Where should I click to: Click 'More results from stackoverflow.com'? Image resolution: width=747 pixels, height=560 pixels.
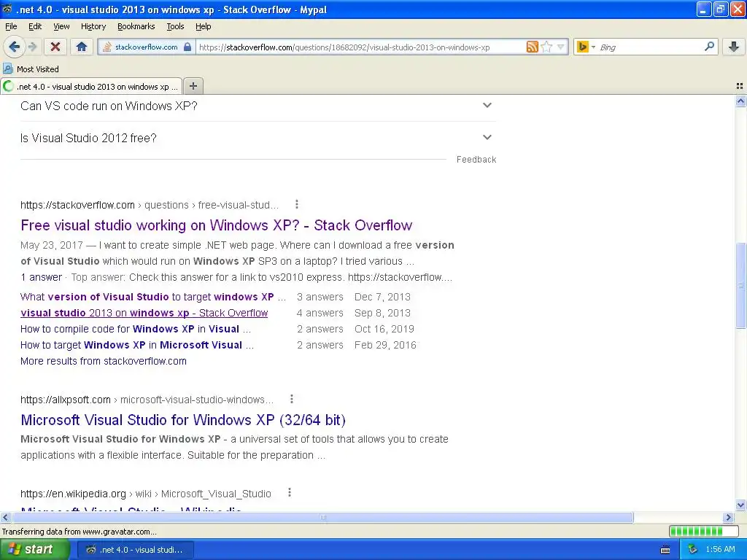click(104, 361)
